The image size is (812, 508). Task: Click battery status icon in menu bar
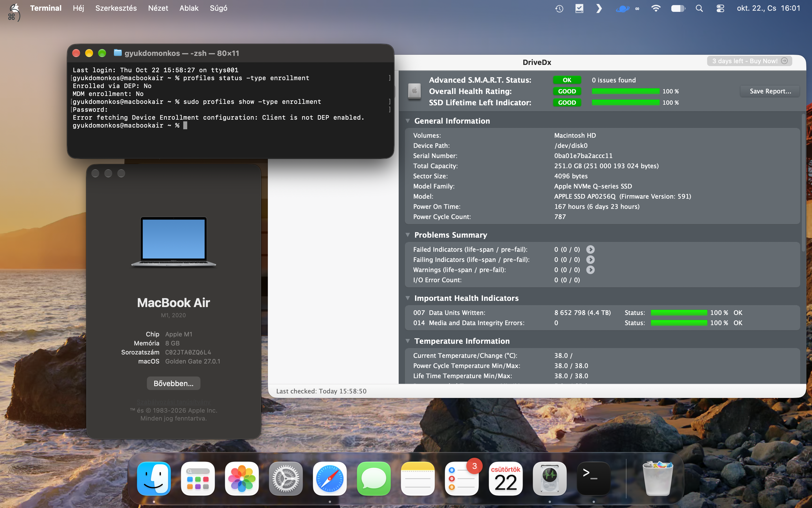(678, 8)
